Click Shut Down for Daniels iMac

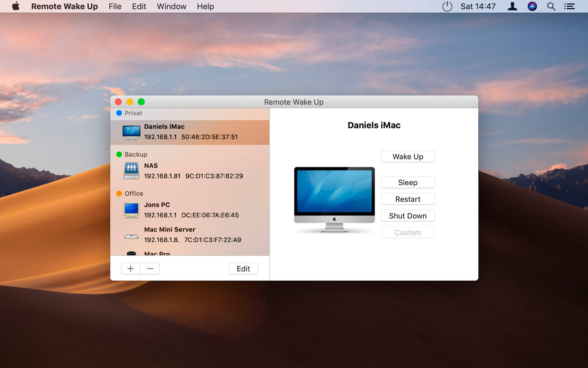click(x=408, y=215)
